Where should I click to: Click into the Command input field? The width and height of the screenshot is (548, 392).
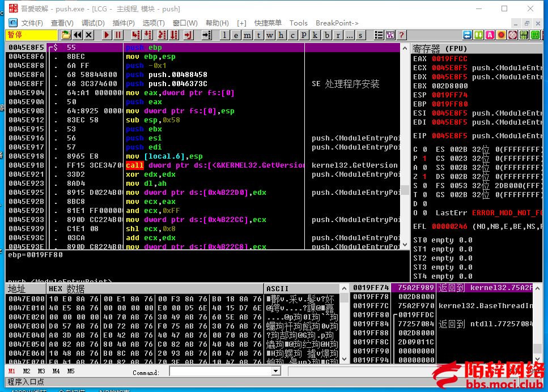point(221,371)
